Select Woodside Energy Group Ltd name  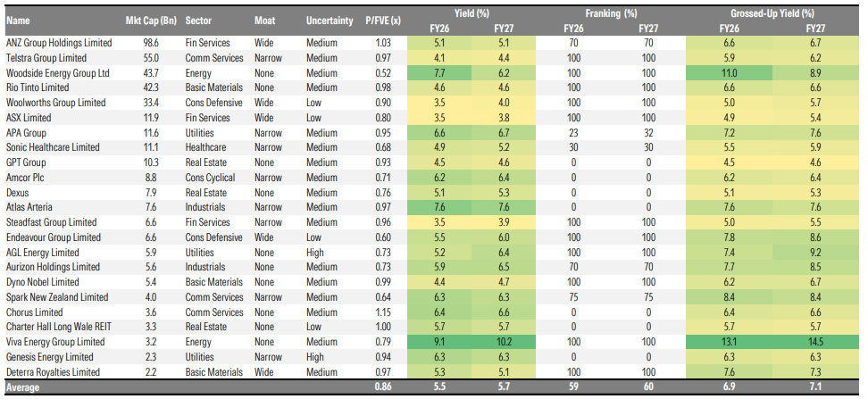tap(57, 72)
